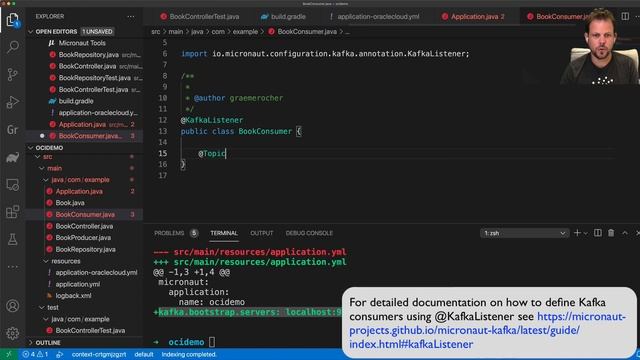Select the Terminal panel tab
Screen dimensions: 640x360
click(x=224, y=233)
